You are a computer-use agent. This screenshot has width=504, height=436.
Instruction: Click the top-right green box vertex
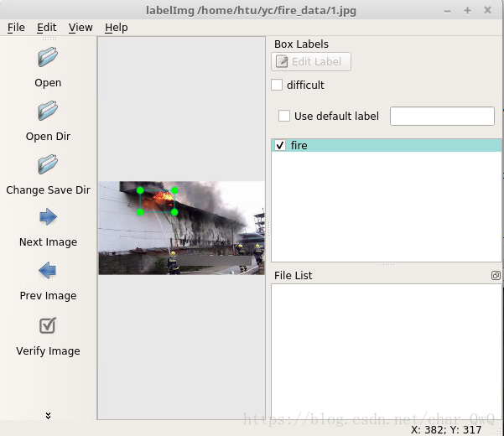[174, 190]
